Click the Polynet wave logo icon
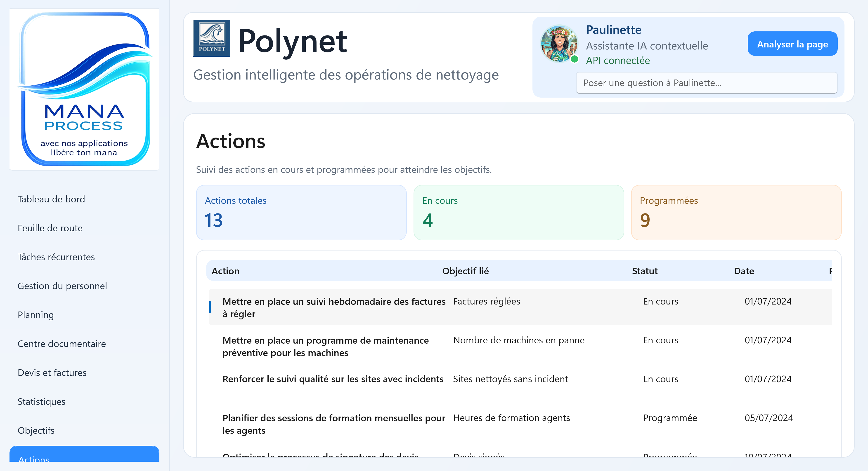This screenshot has height=471, width=868. click(211, 38)
